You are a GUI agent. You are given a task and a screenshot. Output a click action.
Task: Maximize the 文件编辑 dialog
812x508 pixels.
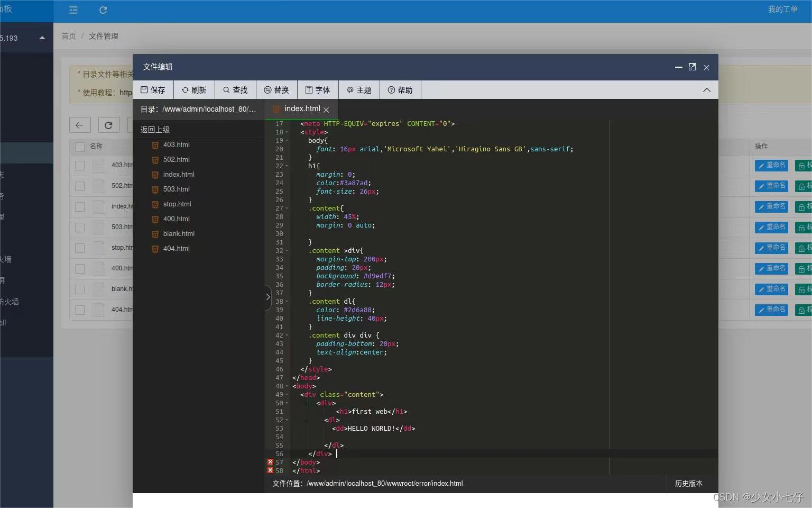pyautogui.click(x=692, y=67)
